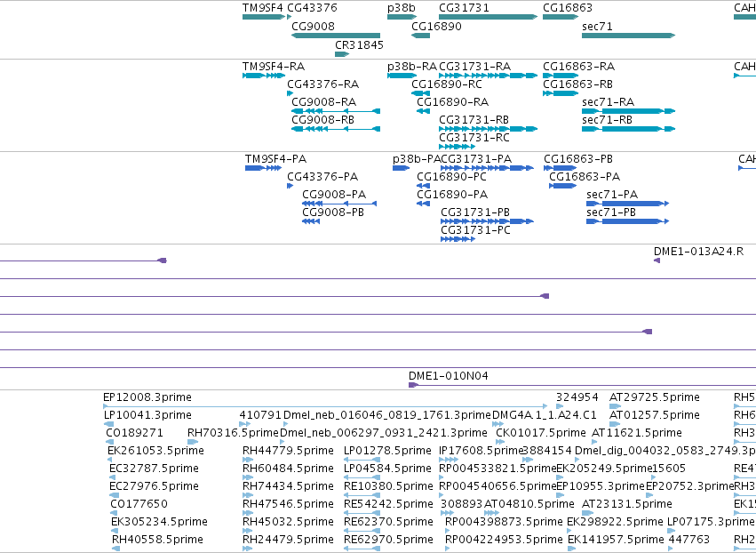Click EST EP12008.3prime
The image size is (756, 553).
147,397
